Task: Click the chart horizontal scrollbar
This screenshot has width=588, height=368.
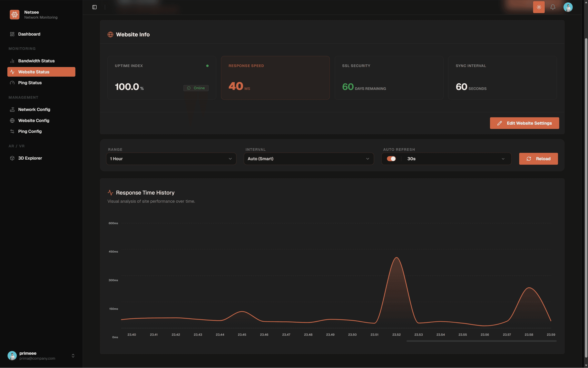Action: [481, 341]
